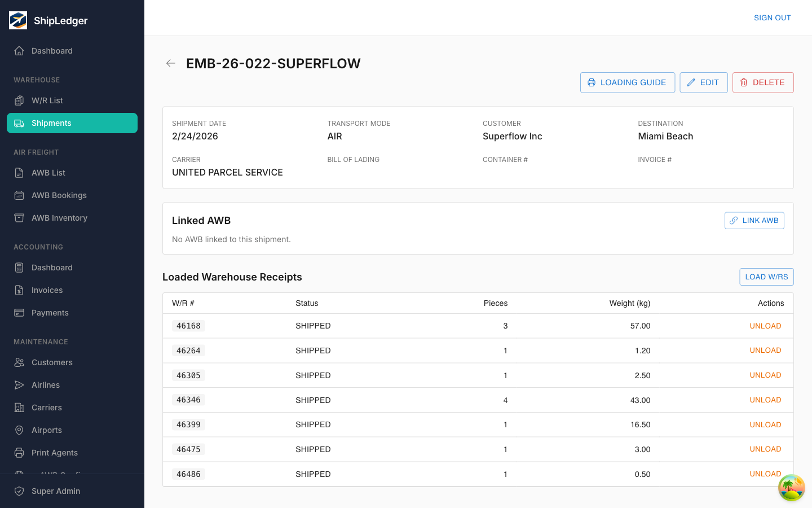The height and width of the screenshot is (508, 812).
Task: Click the Airlines paper plane icon
Action: (19, 385)
